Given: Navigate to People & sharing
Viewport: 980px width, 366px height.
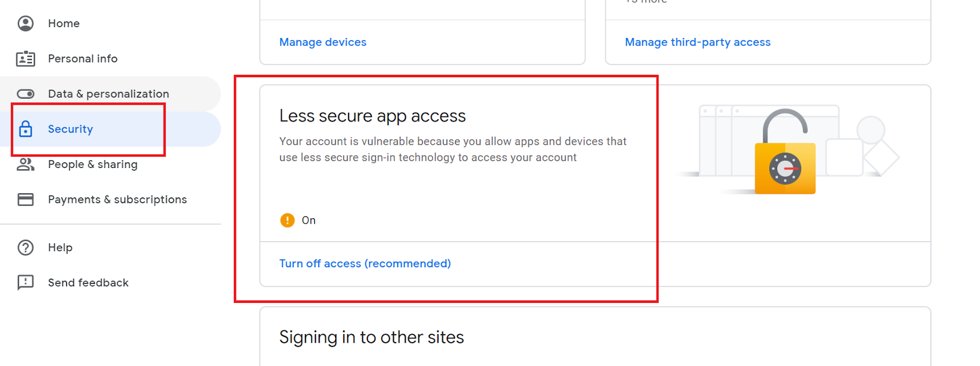Looking at the screenshot, I should point(92,164).
